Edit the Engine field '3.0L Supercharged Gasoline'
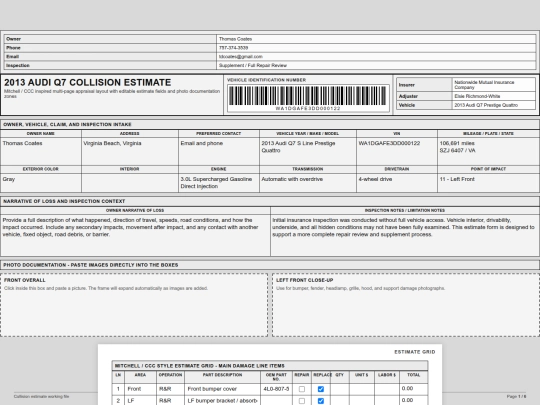540x405 pixels. [219, 183]
